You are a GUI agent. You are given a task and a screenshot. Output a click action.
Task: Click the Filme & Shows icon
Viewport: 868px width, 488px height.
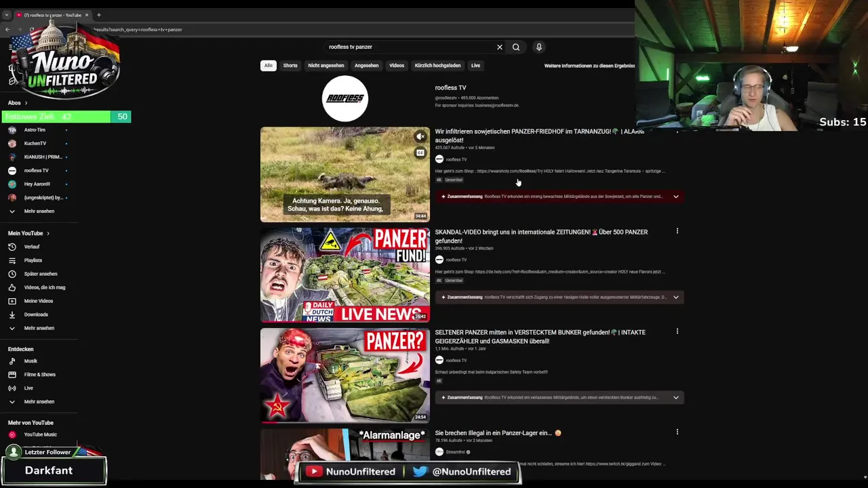click(x=12, y=375)
